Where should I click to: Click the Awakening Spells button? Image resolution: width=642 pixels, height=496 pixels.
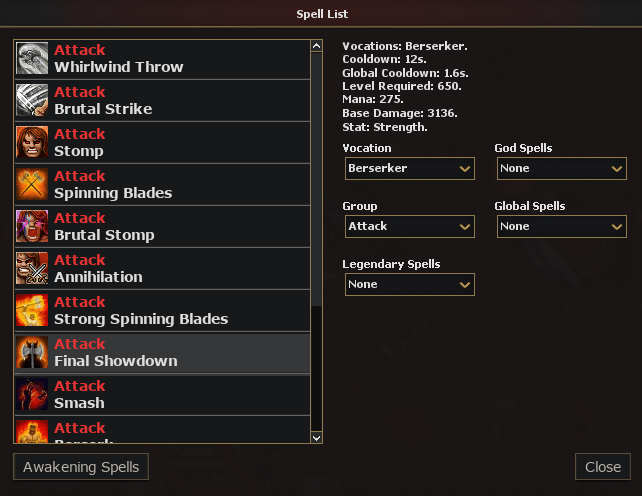[x=81, y=467]
